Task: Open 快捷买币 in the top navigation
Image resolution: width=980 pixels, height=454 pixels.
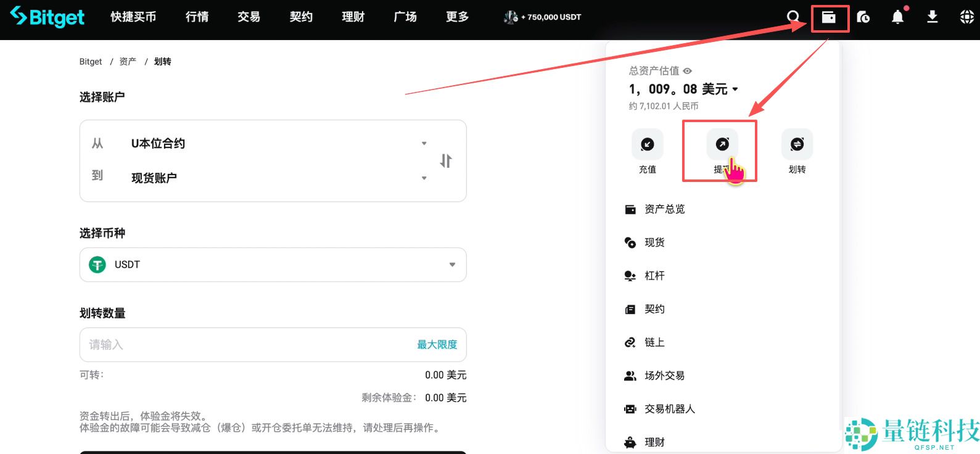Action: tap(133, 17)
